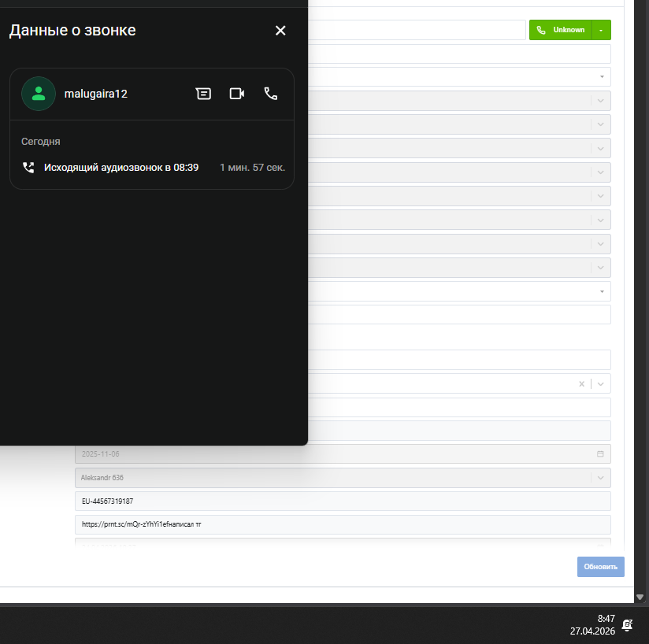The width and height of the screenshot is (649, 644).
Task: Start audio call with malugaira12
Action: click(x=271, y=94)
